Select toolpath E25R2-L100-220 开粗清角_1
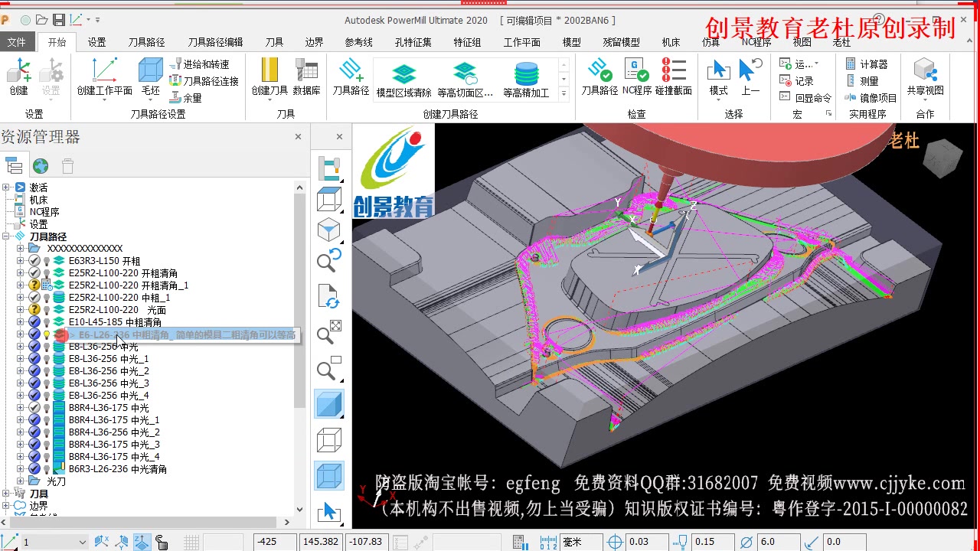Image resolution: width=980 pixels, height=551 pixels. [x=128, y=285]
